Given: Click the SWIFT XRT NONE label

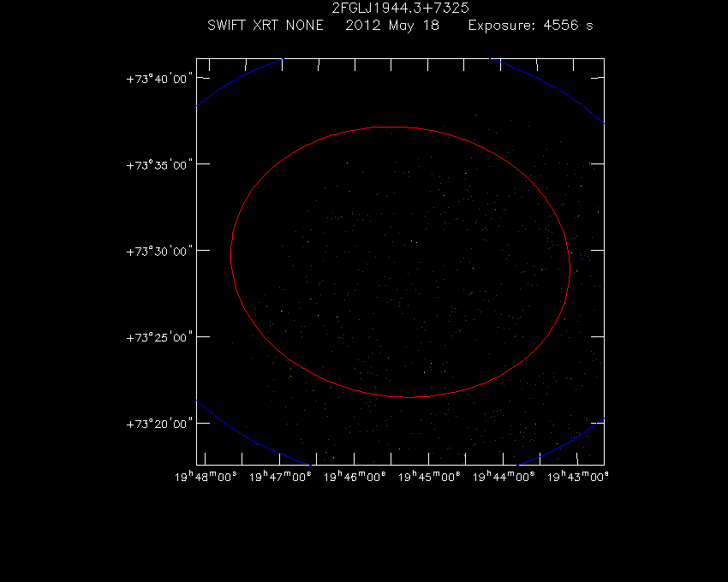Looking at the screenshot, I should pos(266,25).
